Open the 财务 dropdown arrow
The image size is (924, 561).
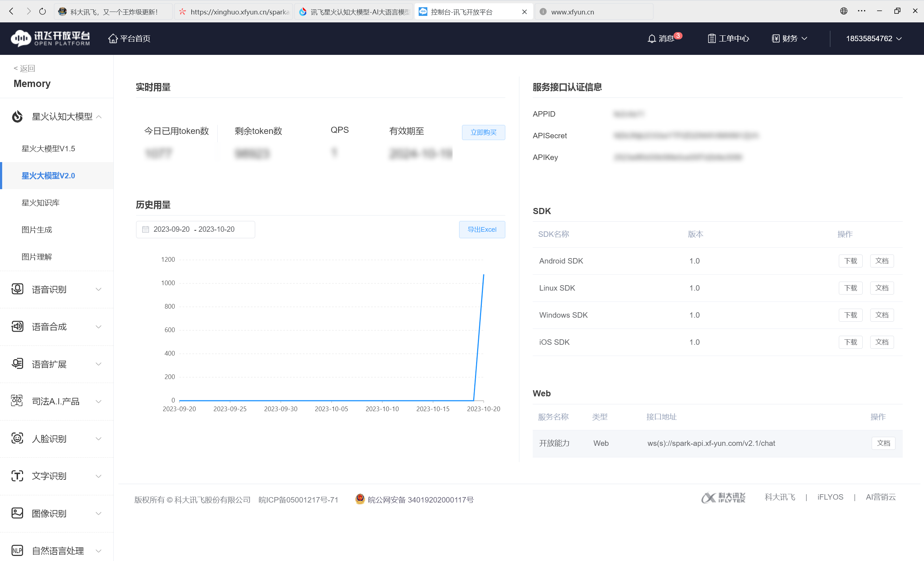pyautogui.click(x=805, y=39)
